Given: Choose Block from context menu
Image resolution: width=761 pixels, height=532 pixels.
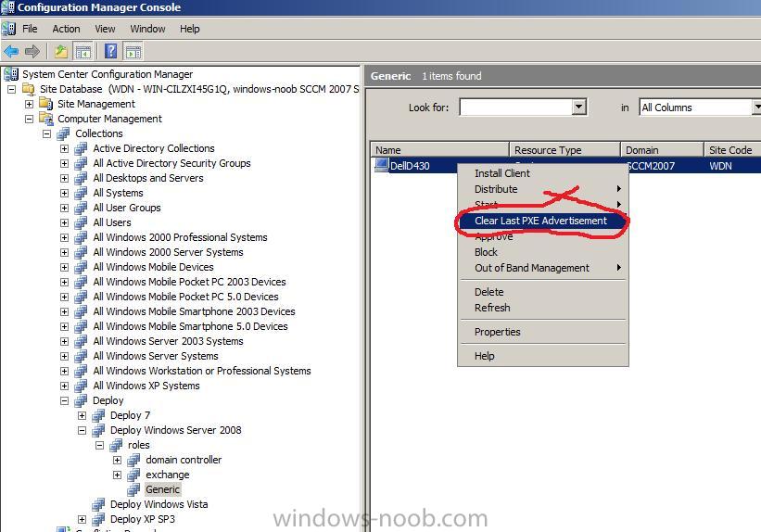Looking at the screenshot, I should click(542, 252).
